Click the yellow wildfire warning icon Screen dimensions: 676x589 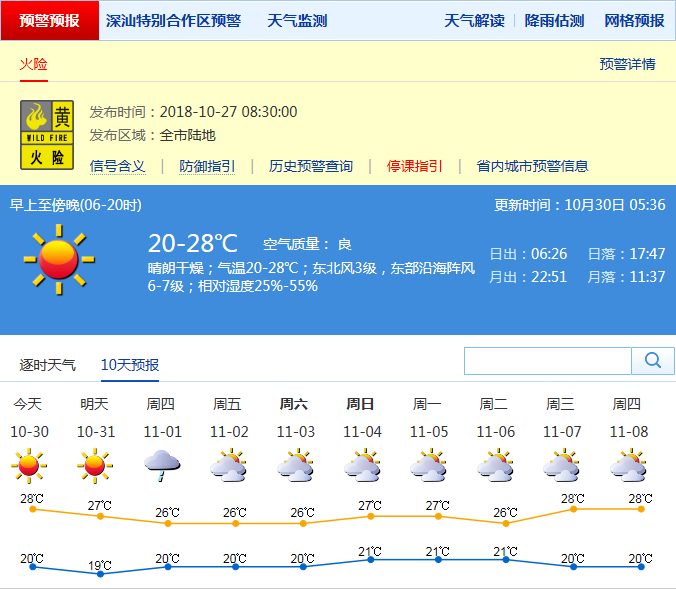tap(46, 134)
